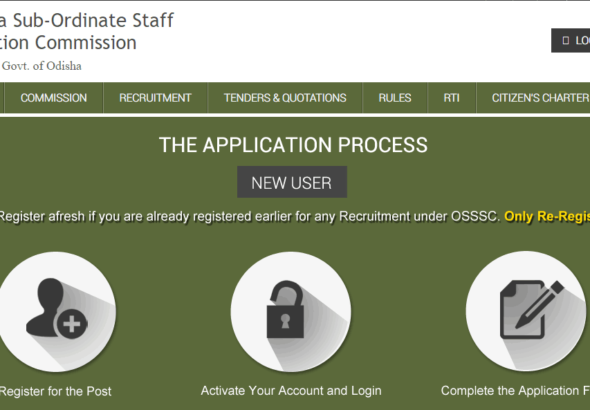Open the RECRUITMENT menu

tap(155, 98)
